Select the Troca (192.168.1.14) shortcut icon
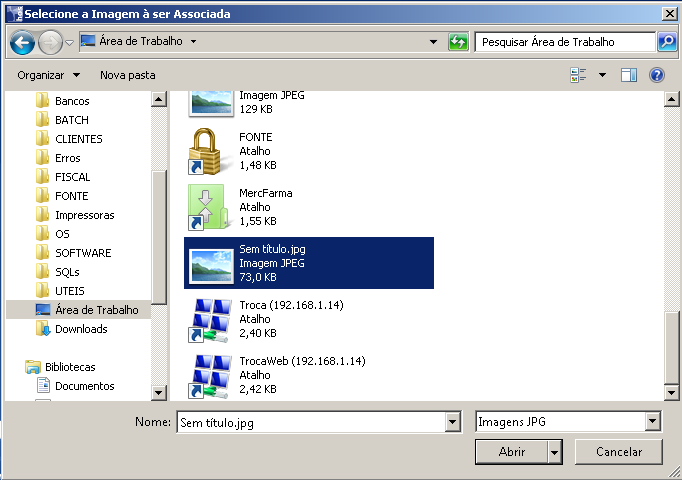Screen dimensions: 682x480 tap(210, 319)
